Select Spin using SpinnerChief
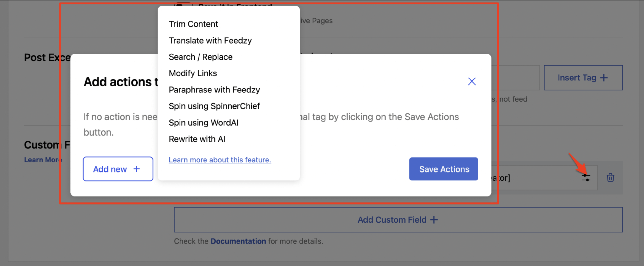The height and width of the screenshot is (266, 644). (x=214, y=106)
